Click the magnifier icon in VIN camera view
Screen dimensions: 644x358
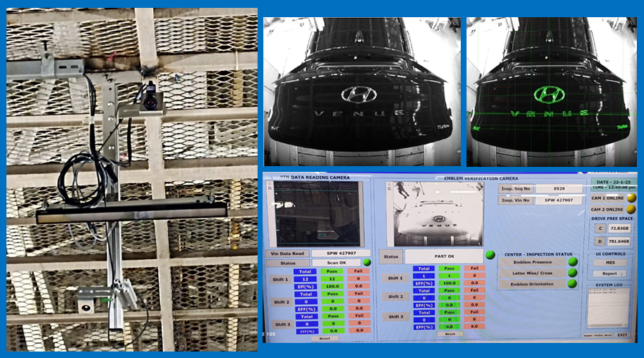[x=270, y=188]
